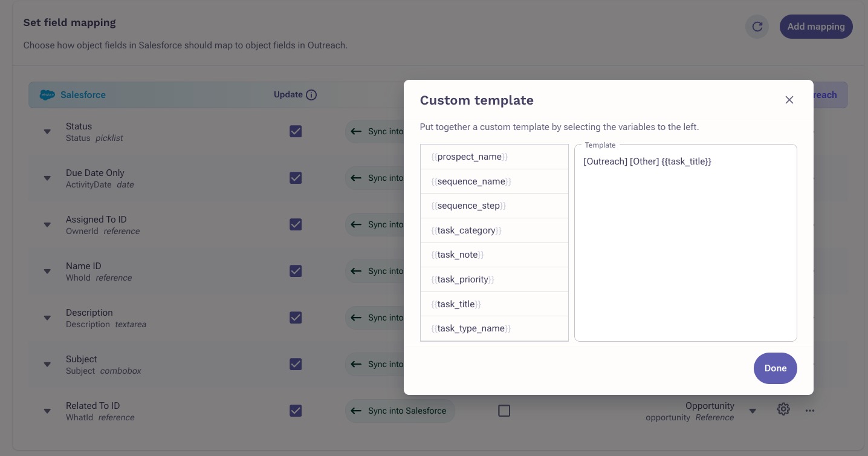Open gear settings for Related To ID row
This screenshot has width=868, height=456.
[x=783, y=410]
